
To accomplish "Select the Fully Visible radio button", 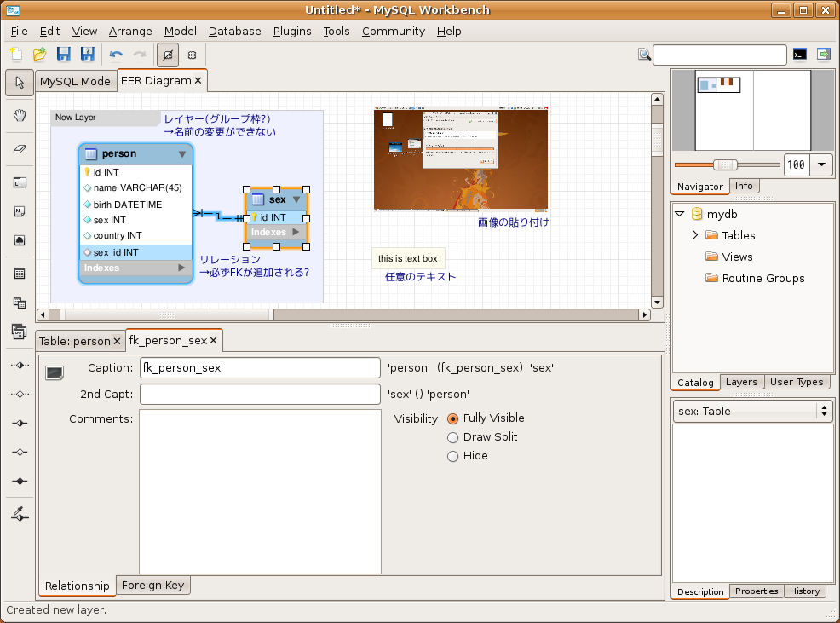I will [x=453, y=418].
